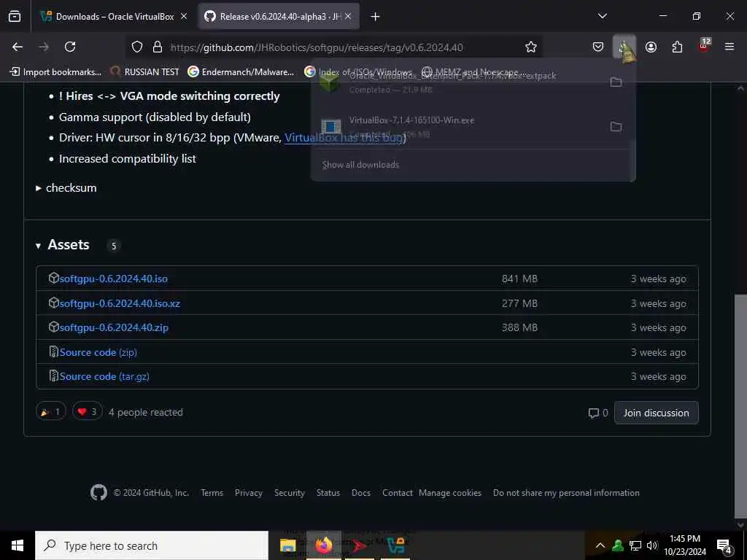
Task: Download Source code (zip)
Action: 98,352
